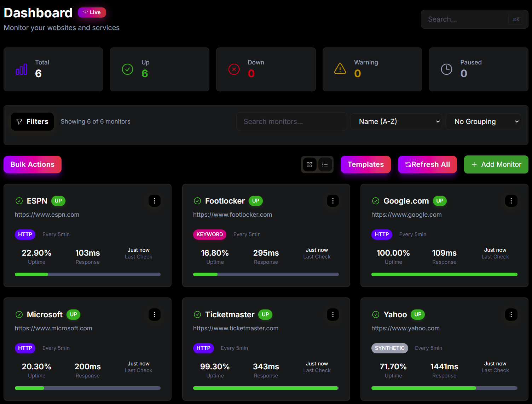The height and width of the screenshot is (404, 532).
Task: Click the Paused clock icon
Action: click(x=446, y=69)
